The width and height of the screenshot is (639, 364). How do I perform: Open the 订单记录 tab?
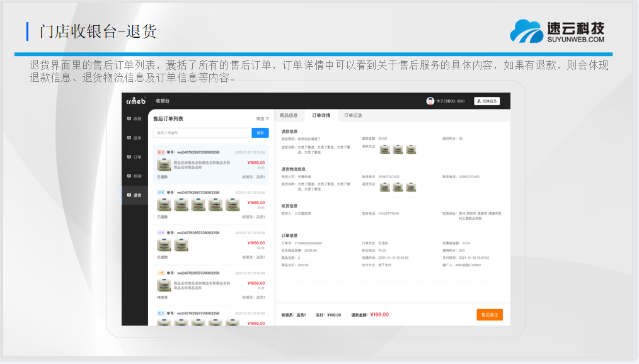tap(353, 116)
